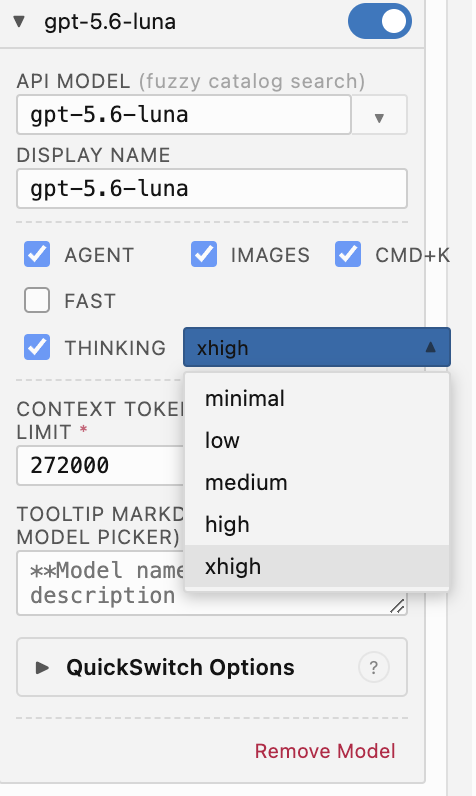Open the API model catalog dropdown arrow
This screenshot has width=476, height=796.
pyautogui.click(x=379, y=115)
